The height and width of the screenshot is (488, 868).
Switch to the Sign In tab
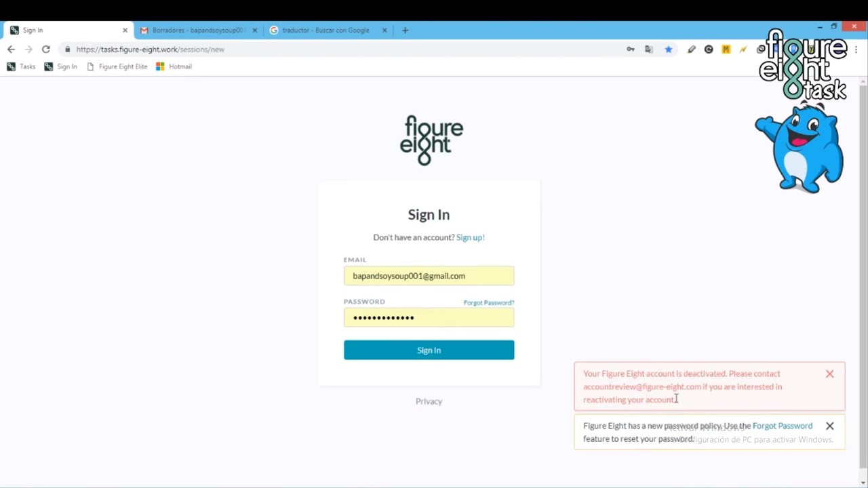click(68, 30)
